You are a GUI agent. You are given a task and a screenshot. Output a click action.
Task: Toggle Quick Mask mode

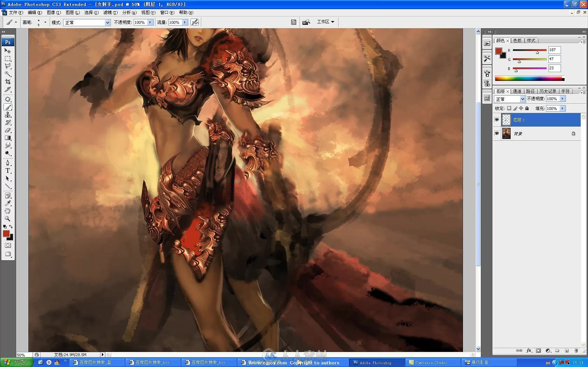coord(8,245)
